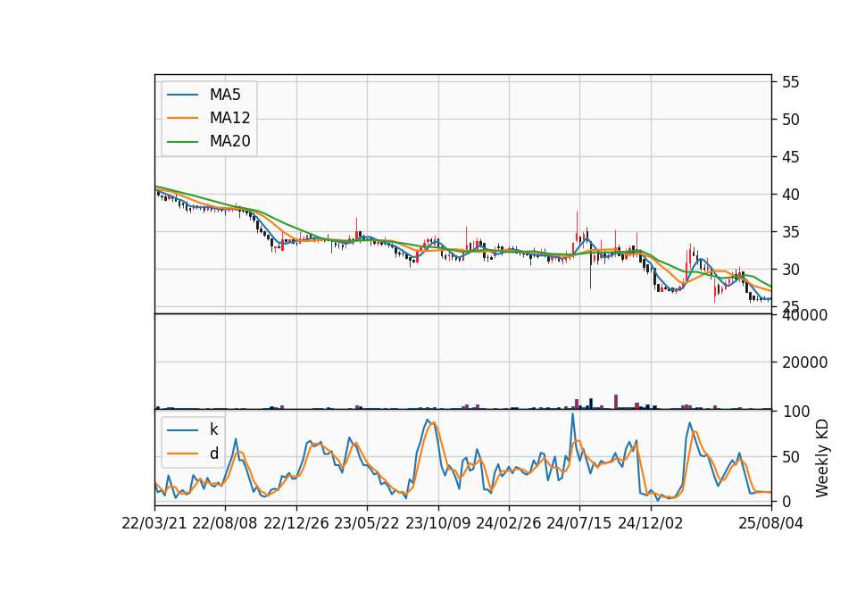Click the MA12 legend label

[229, 118]
